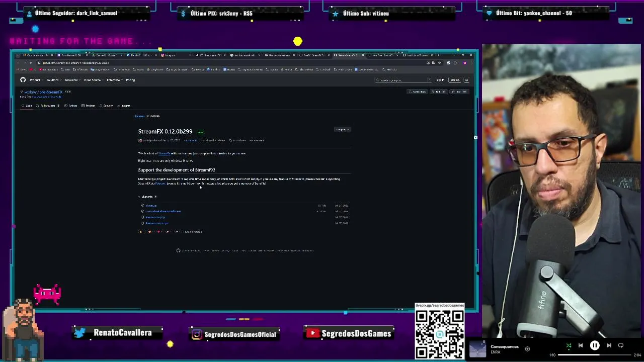Skip to the previous track
The image size is (644, 362).
coord(581,346)
